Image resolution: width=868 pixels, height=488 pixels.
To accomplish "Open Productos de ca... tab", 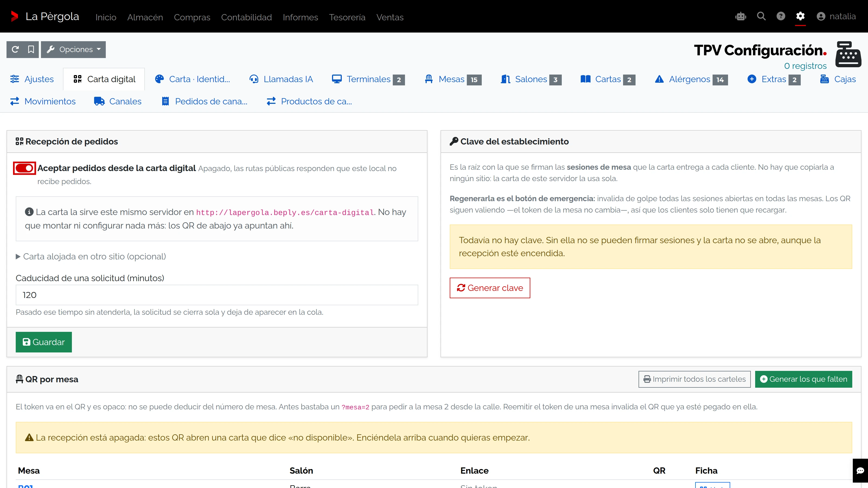I will (309, 101).
